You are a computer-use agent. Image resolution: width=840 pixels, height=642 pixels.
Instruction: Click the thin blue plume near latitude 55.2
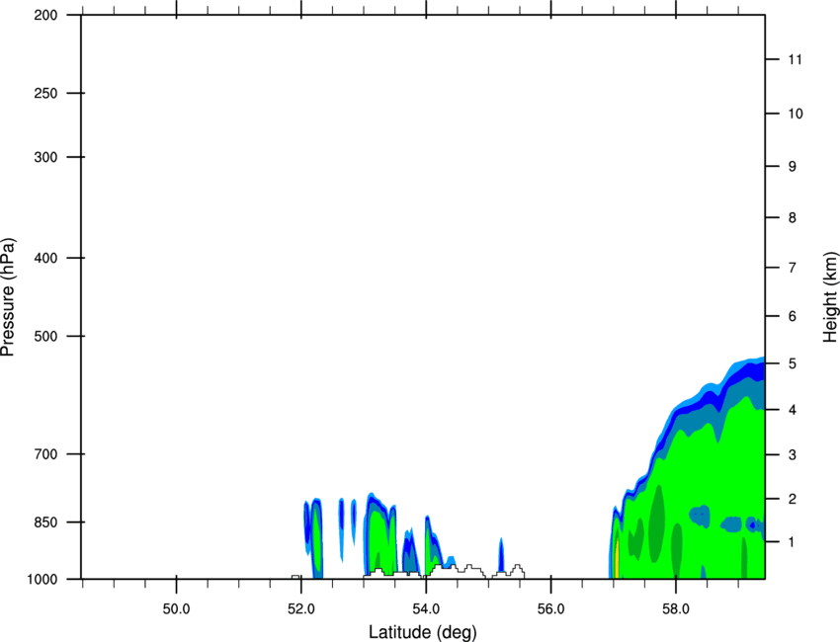(x=501, y=556)
